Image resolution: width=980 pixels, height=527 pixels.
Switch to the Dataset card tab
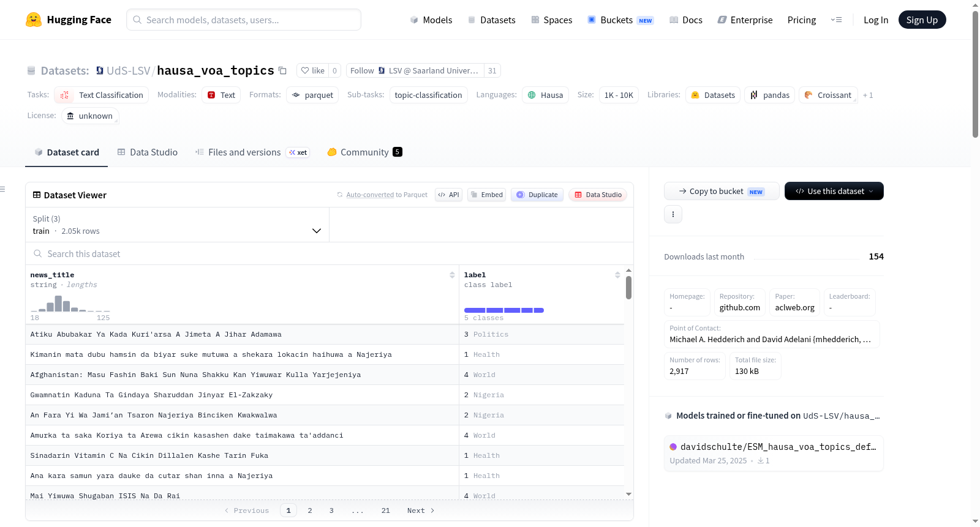point(67,152)
